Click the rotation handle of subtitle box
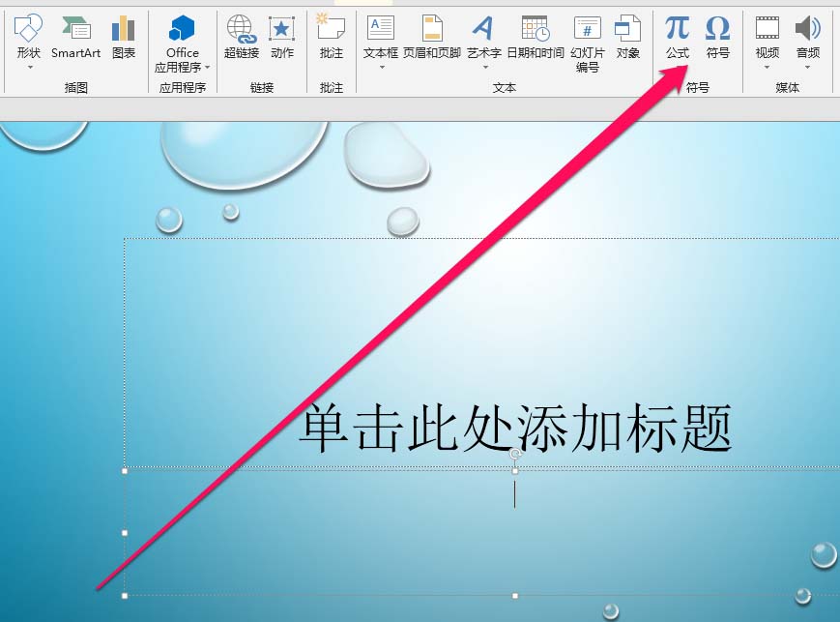Screen dimensions: 840x622 [515, 455]
